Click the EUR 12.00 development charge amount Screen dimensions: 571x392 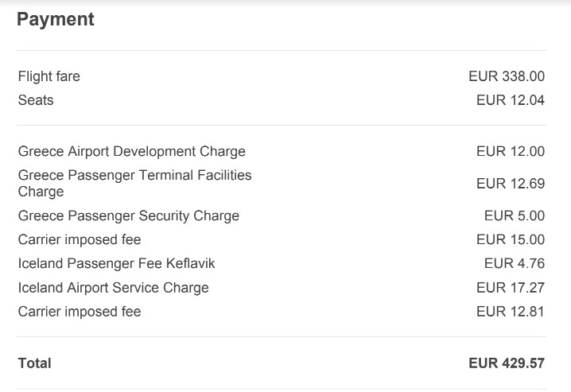tap(511, 151)
